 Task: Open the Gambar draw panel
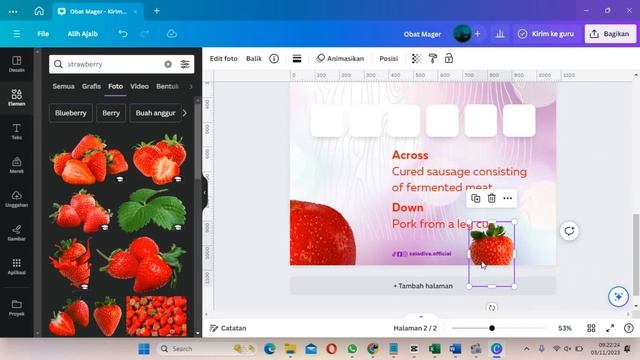click(16, 232)
